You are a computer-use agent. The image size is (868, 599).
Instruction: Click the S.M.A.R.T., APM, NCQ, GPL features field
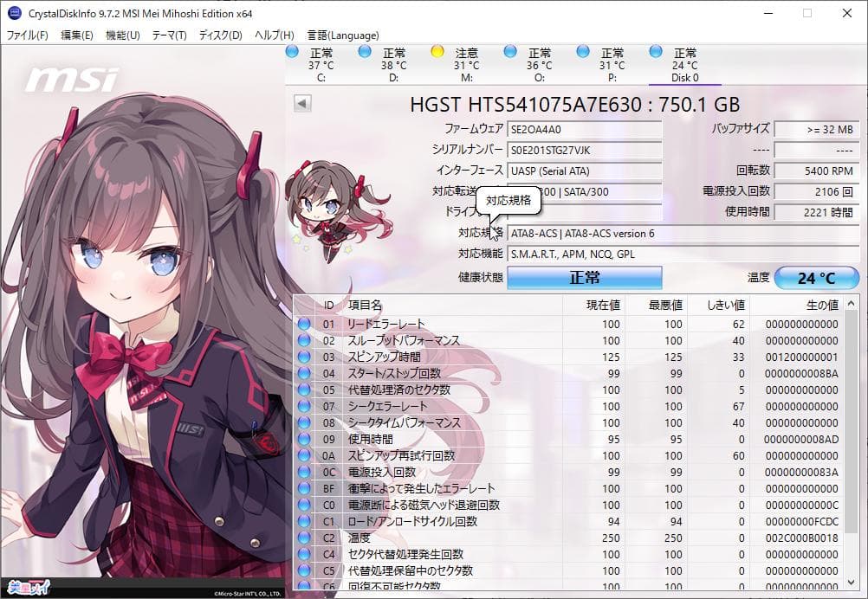point(683,254)
